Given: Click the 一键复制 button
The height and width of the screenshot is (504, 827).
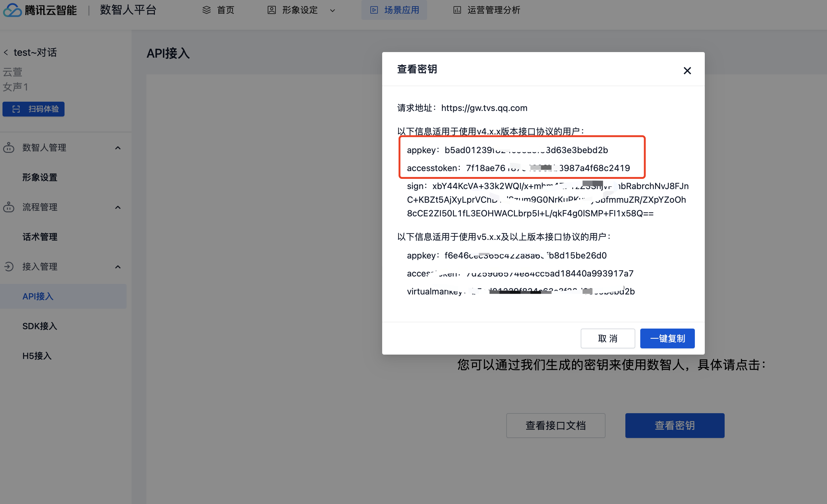Looking at the screenshot, I should (667, 338).
